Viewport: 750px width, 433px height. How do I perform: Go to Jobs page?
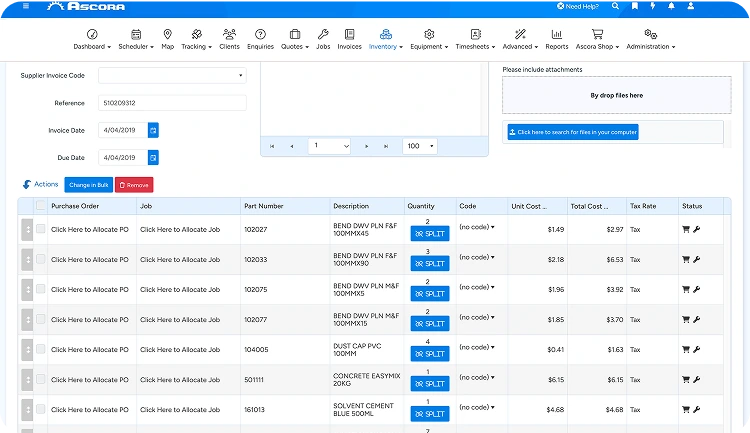coord(323,39)
